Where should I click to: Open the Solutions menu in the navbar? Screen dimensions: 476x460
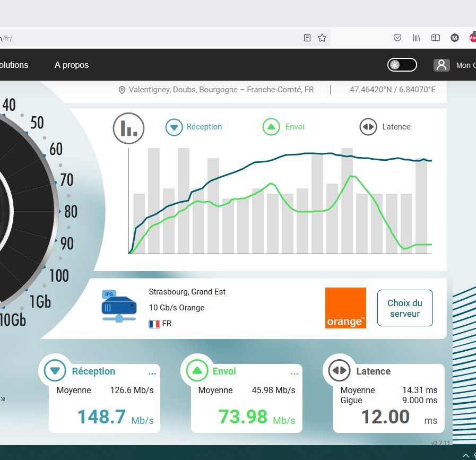point(14,65)
